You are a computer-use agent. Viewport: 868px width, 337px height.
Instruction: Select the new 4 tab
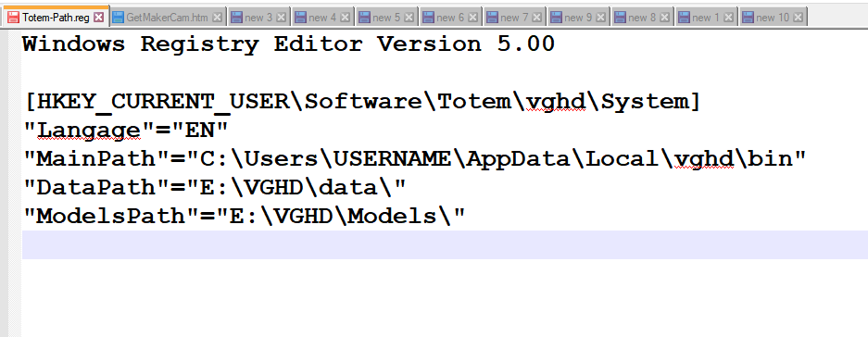coord(322,18)
